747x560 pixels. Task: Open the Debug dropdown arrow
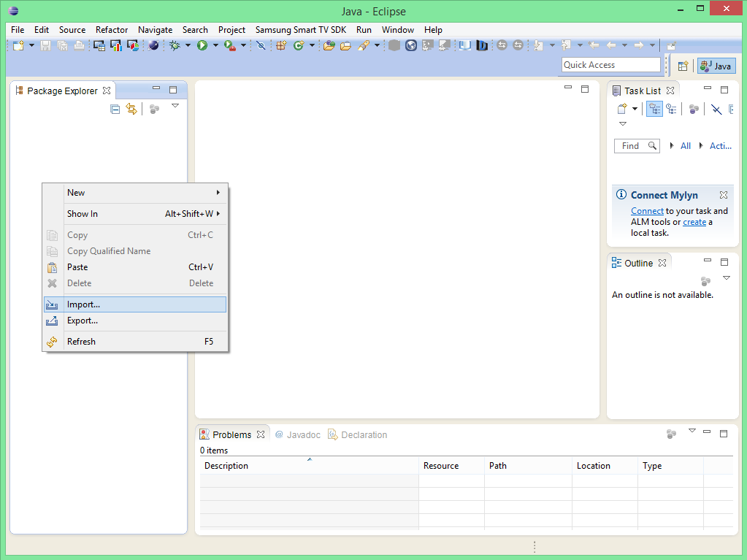coord(188,46)
